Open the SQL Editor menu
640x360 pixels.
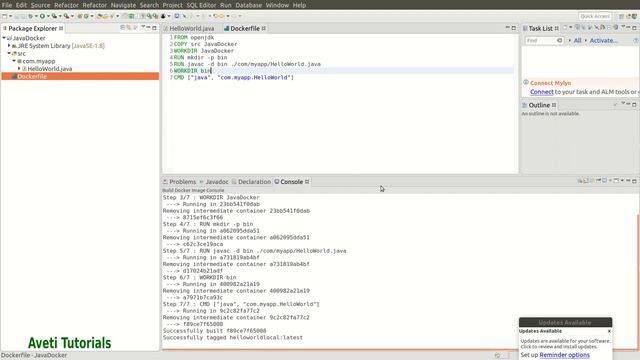(x=201, y=5)
